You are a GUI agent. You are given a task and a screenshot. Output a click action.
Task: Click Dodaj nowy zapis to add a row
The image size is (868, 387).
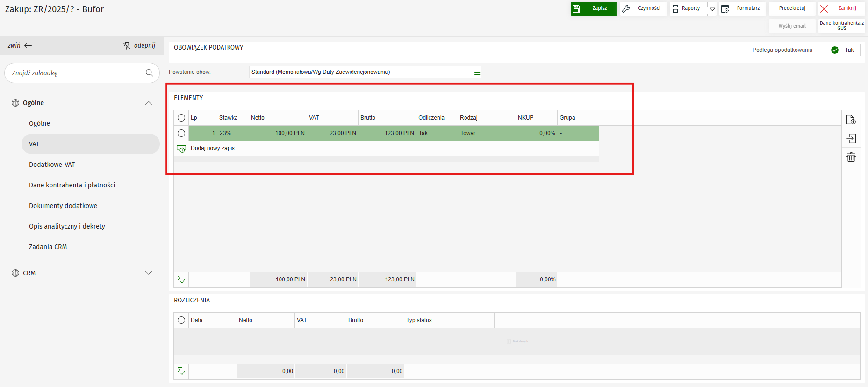[x=212, y=148]
